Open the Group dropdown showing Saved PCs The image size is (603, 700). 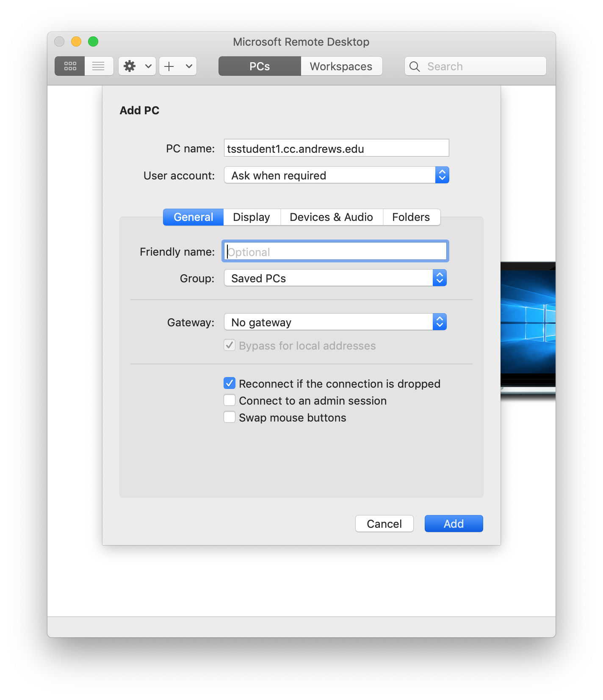point(335,278)
